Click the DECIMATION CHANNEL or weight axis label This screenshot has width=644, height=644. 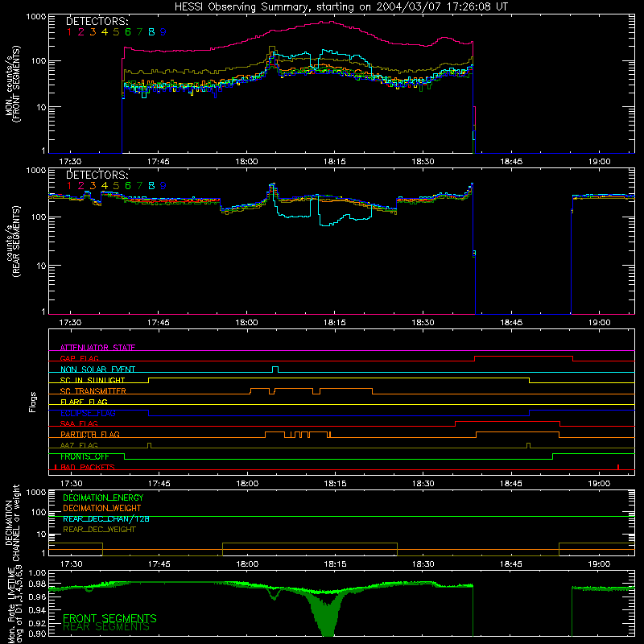point(12,522)
